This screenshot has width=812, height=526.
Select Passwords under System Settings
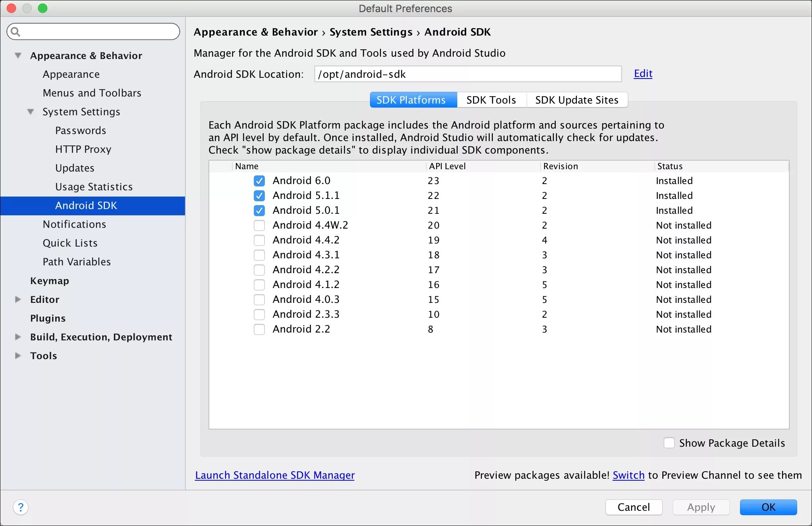pyautogui.click(x=81, y=131)
